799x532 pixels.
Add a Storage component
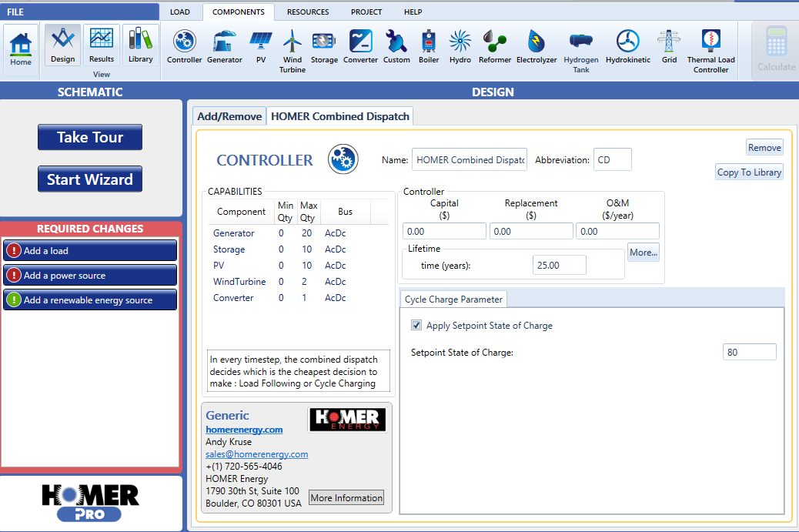[324, 44]
